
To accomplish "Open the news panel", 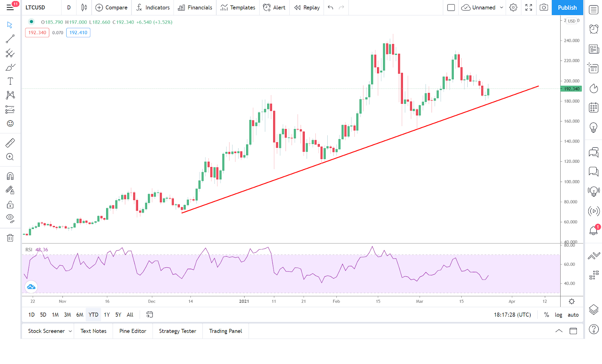I will pyautogui.click(x=593, y=49).
